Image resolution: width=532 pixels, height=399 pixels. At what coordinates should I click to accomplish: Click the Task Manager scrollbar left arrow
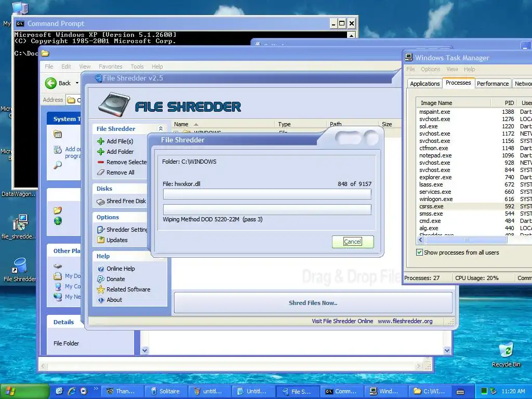pos(421,240)
